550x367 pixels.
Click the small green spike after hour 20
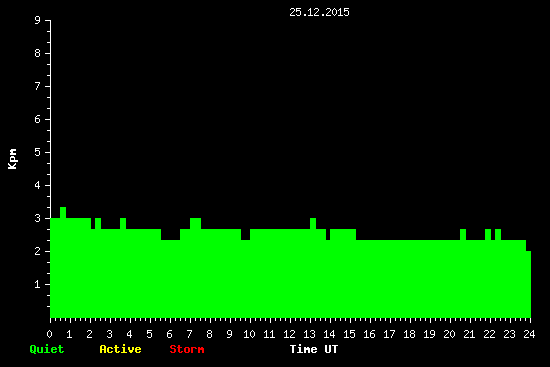point(463,234)
